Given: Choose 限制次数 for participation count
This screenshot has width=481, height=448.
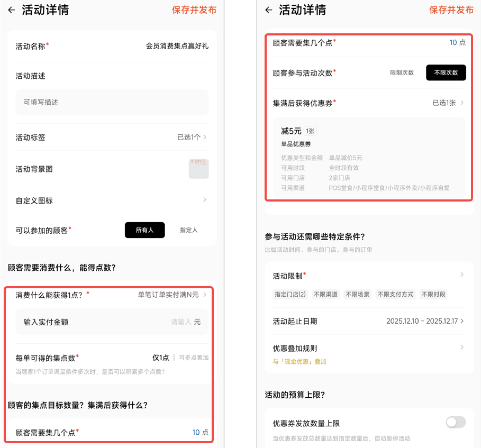Looking at the screenshot, I should 402,73.
